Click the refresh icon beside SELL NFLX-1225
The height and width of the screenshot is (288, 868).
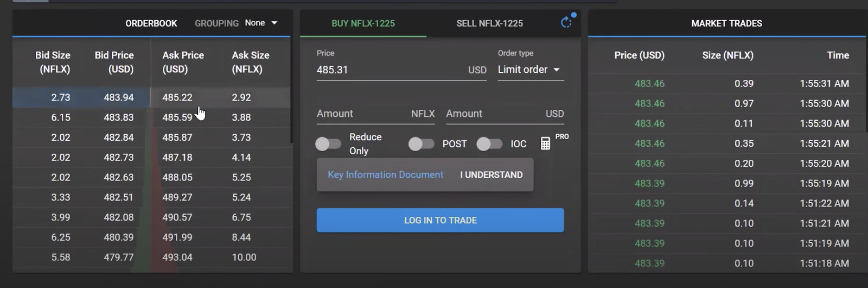pos(566,22)
